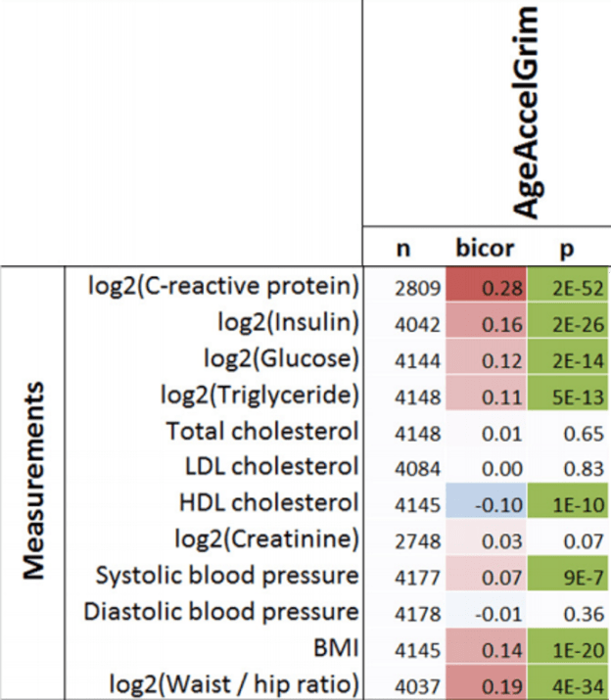Click the Diastolic blood pressure row label
611x700 pixels.
click(x=220, y=611)
